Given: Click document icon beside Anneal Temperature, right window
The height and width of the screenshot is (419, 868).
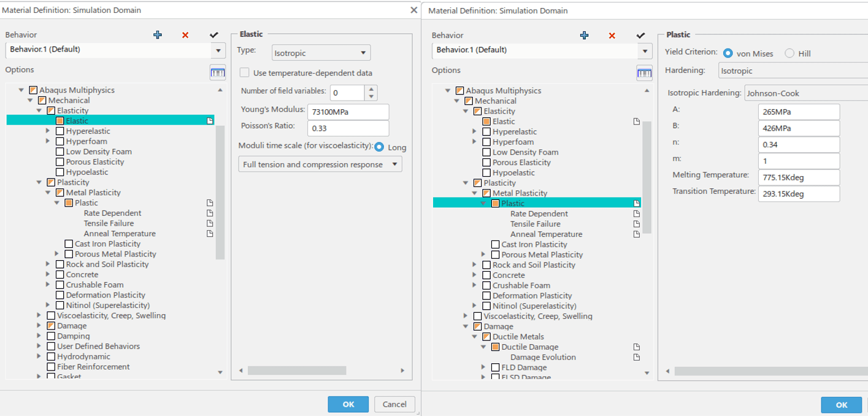Looking at the screenshot, I should coord(636,234).
